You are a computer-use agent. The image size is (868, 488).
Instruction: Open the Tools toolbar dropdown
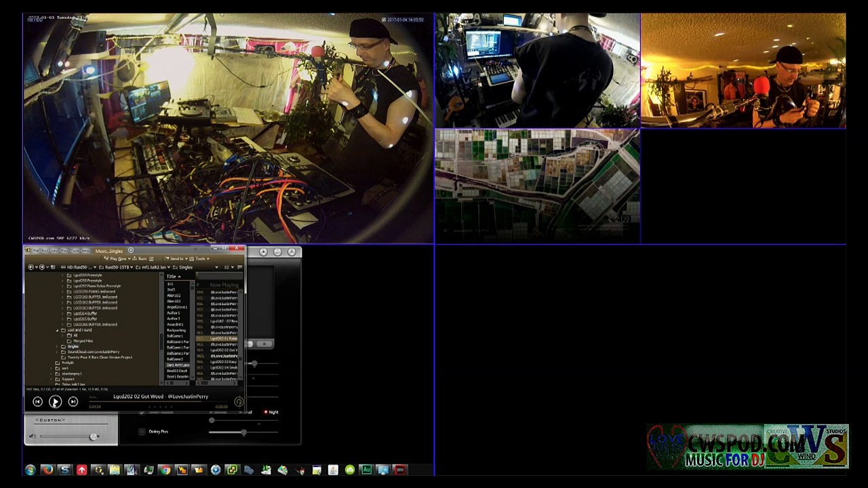coord(199,258)
